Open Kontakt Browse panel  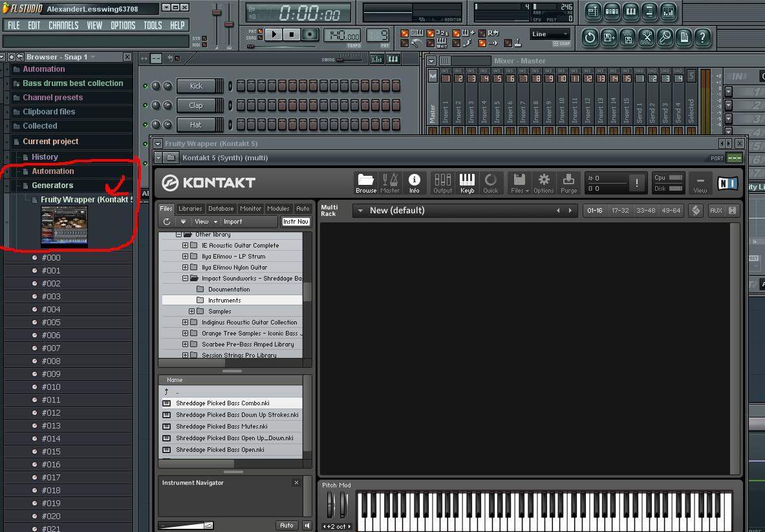coord(365,183)
